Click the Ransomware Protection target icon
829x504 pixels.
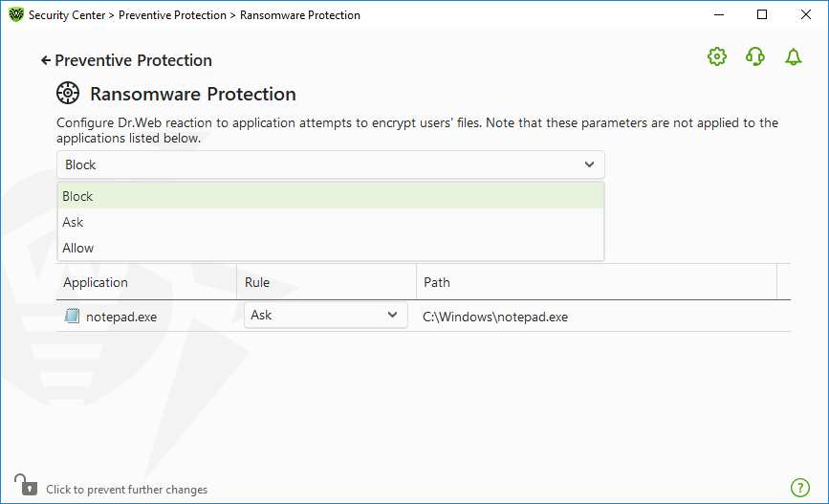68,93
